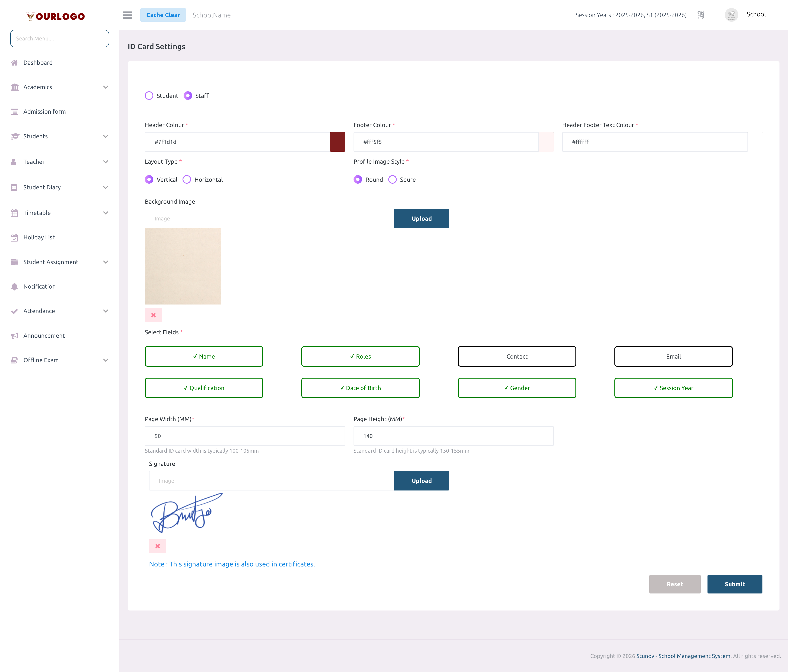Remove the uploaded background image
The image size is (788, 672).
[x=153, y=315]
